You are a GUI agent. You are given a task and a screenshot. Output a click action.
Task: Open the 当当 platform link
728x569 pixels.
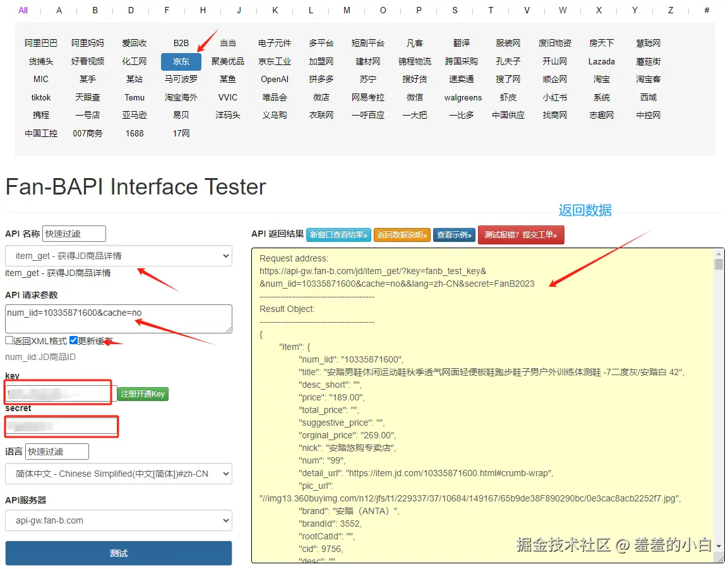(227, 43)
